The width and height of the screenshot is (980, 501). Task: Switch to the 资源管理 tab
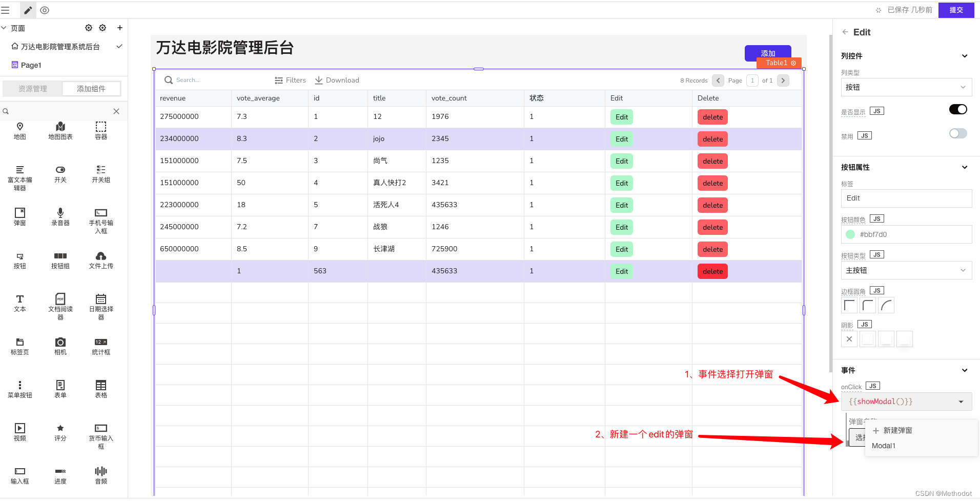[33, 89]
